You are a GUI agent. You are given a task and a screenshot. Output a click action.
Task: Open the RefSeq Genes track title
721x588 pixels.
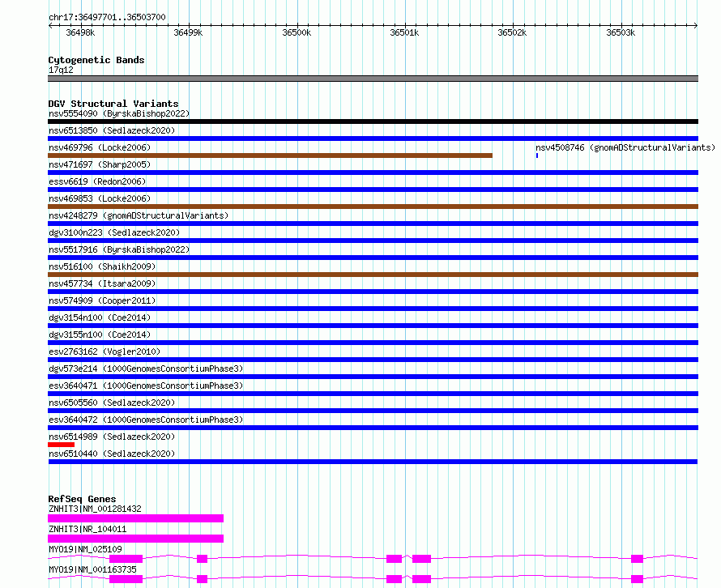pyautogui.click(x=82, y=499)
